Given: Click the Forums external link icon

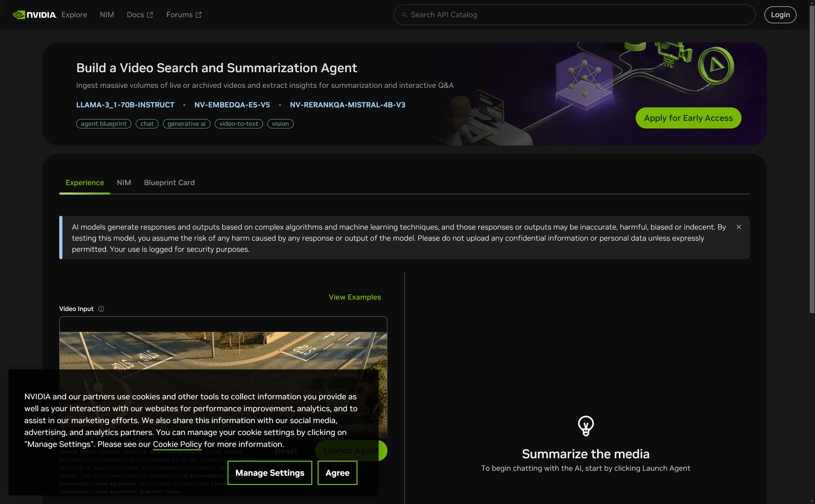Looking at the screenshot, I should pyautogui.click(x=199, y=15).
